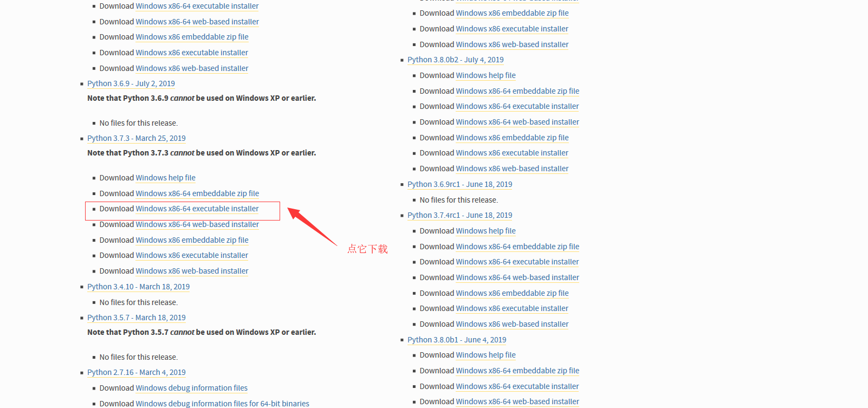Download Python 3.7.3 Windows x86-64 executable installer
Viewport: 868px width, 408px height.
pos(197,209)
